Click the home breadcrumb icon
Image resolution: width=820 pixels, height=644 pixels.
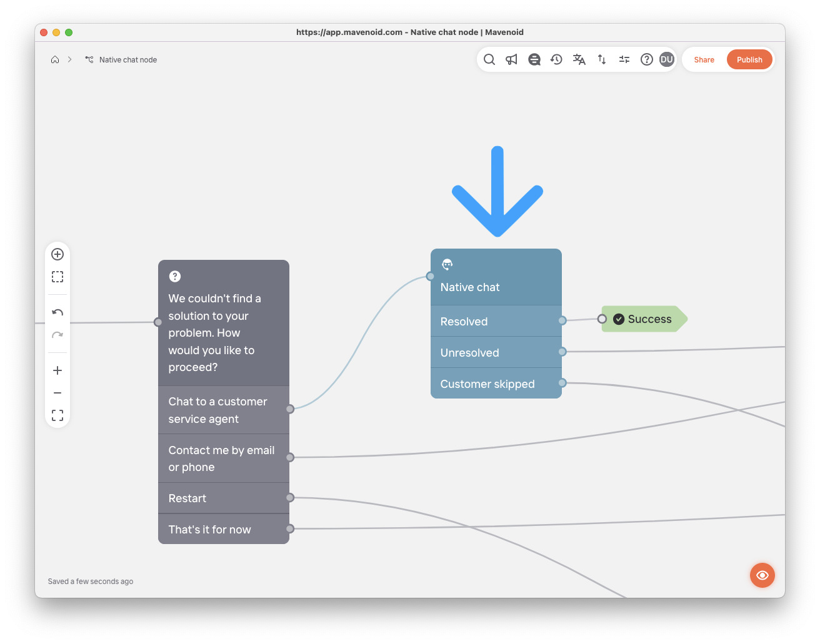[x=55, y=60]
